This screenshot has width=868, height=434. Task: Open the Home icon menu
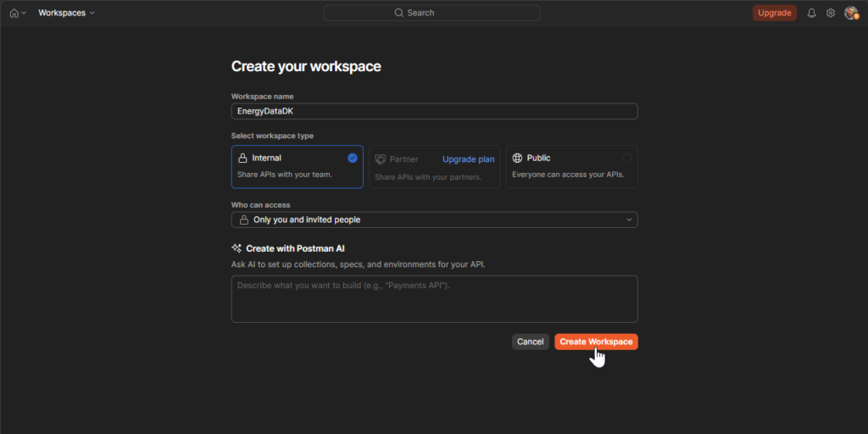coord(18,13)
